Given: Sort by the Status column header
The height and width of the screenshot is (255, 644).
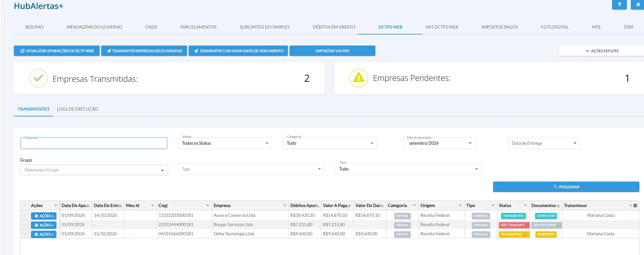Looking at the screenshot, I should [505, 206].
